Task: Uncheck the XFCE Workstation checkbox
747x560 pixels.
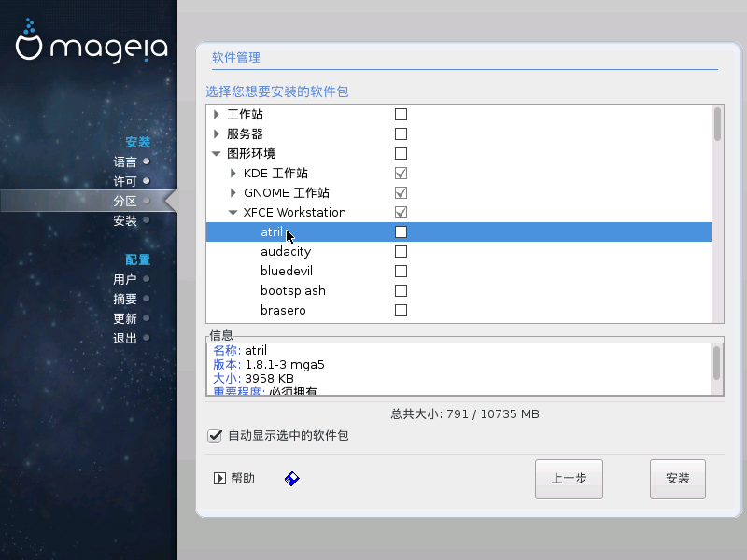Action: click(402, 213)
